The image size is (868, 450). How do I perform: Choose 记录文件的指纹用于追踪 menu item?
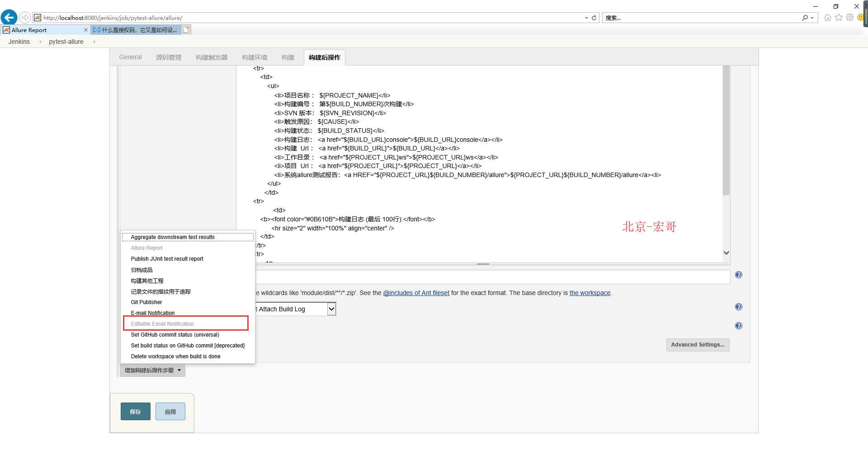(x=188, y=291)
